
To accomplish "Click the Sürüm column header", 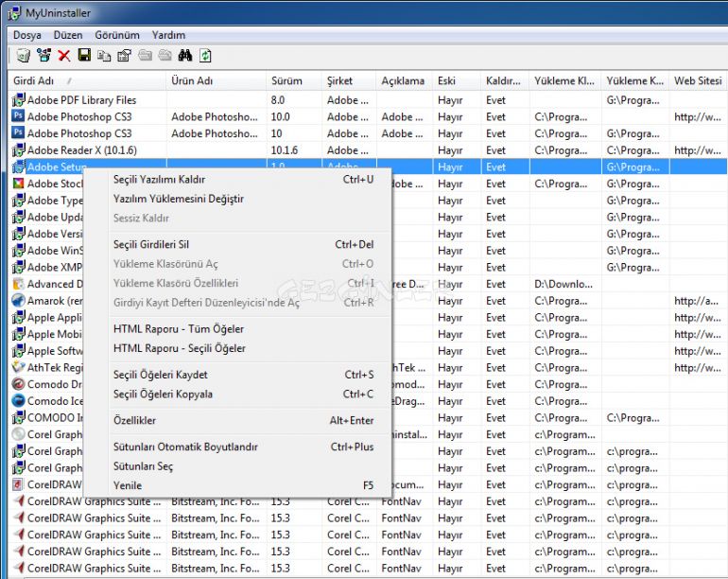I will (287, 81).
